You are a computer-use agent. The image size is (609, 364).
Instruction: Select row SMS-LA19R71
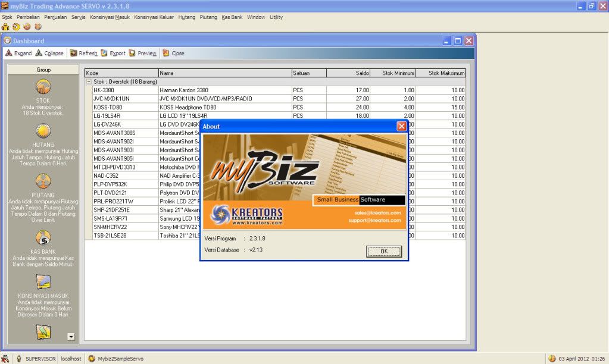pos(146,218)
